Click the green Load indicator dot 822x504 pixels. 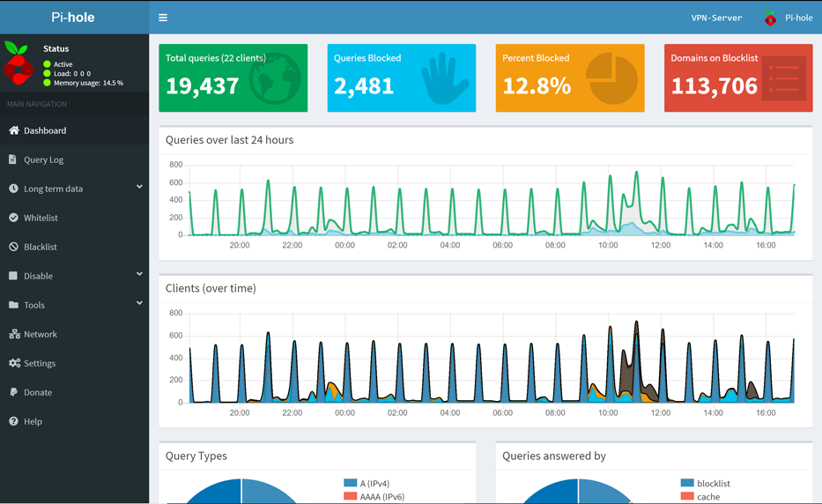(48, 73)
